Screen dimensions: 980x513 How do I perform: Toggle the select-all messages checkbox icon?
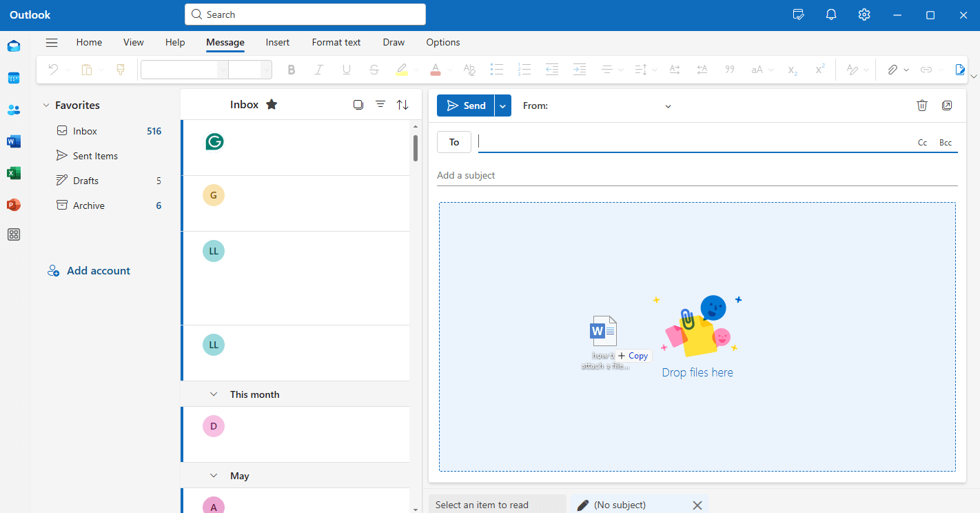358,105
